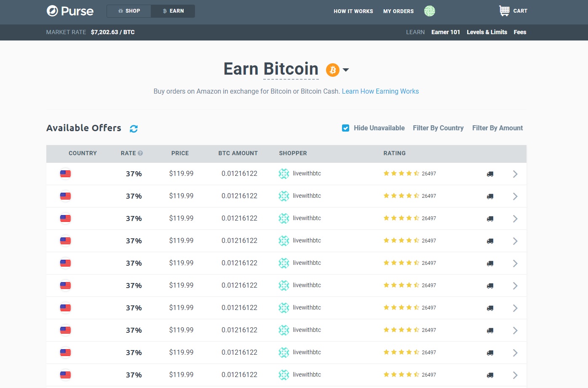Open the Filter By Country option
The height and width of the screenshot is (388, 588).
[438, 128]
